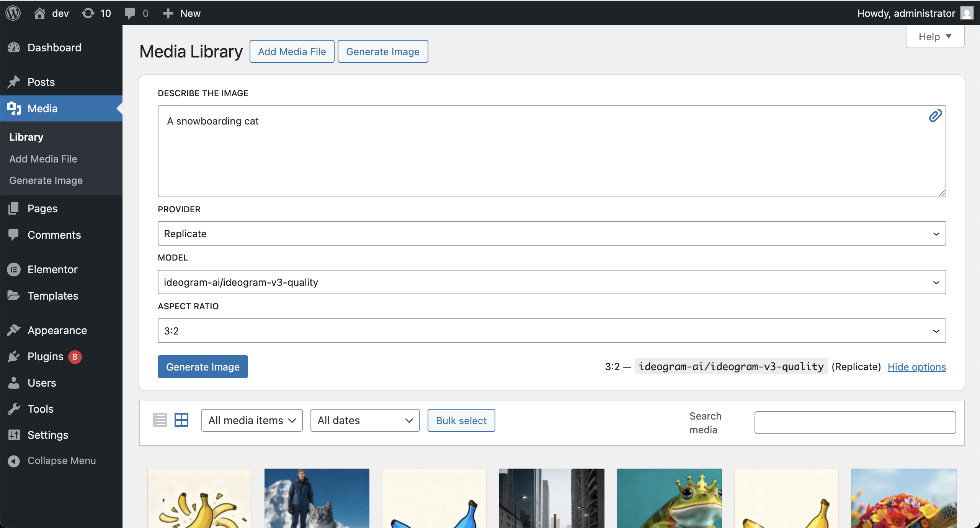The width and height of the screenshot is (980, 528).
Task: Open the peeled bananas thumbnail
Action: pos(199,498)
